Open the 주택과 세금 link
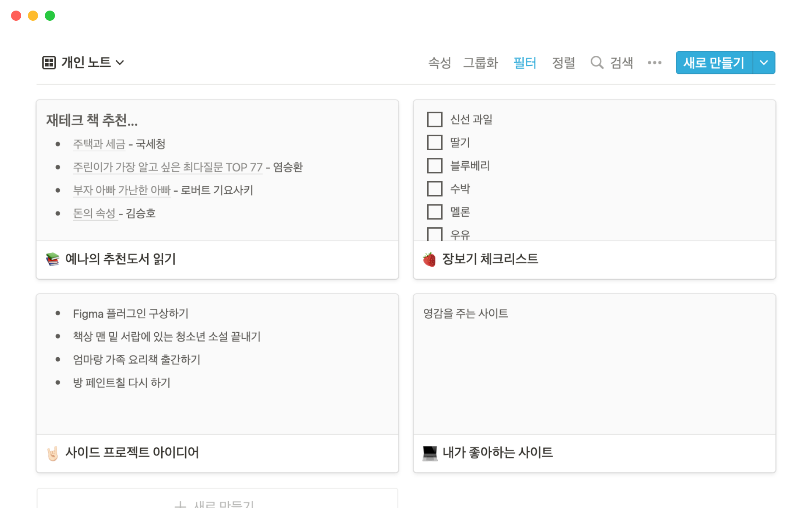 coord(99,144)
